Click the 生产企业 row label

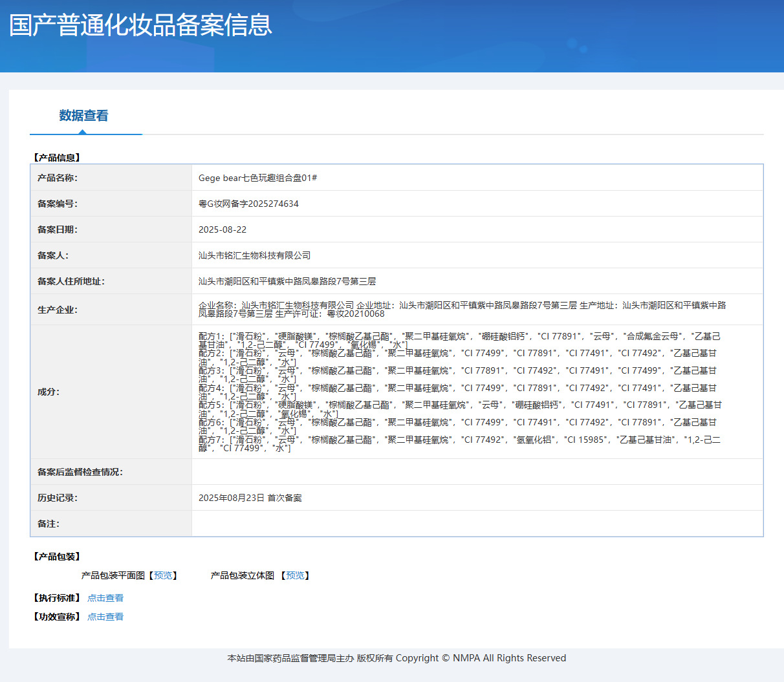(58, 310)
